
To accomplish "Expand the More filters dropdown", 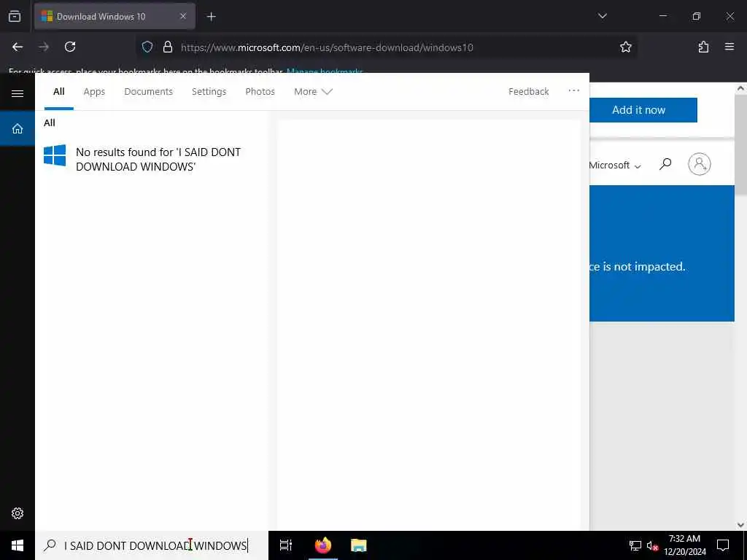I will coord(313,91).
